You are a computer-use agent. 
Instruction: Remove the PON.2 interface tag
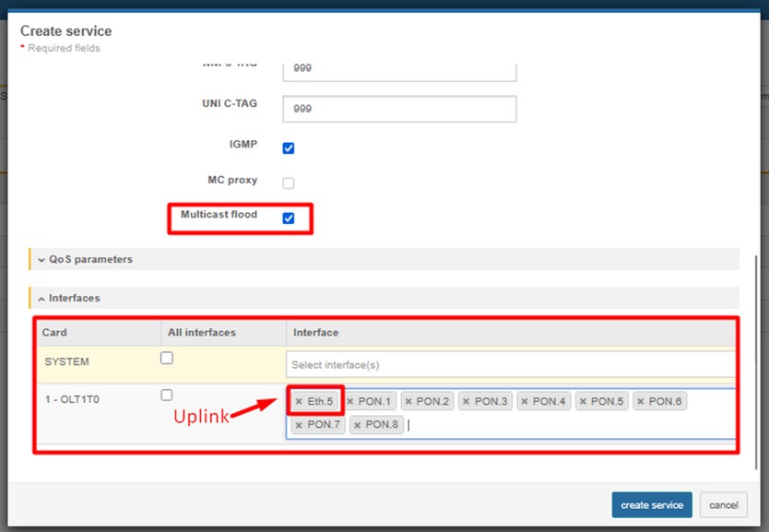(x=408, y=402)
